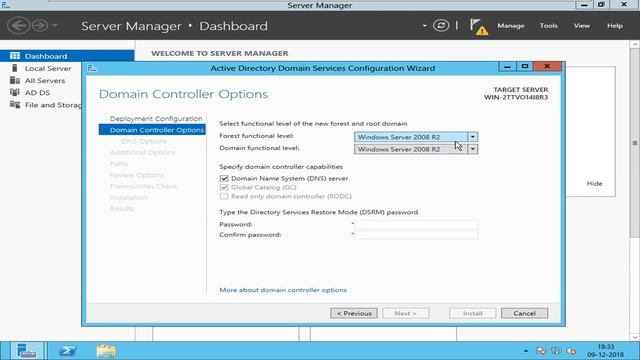Image resolution: width=640 pixels, height=360 pixels.
Task: Close the AD DS Configuration Wizard
Action: 547,67
